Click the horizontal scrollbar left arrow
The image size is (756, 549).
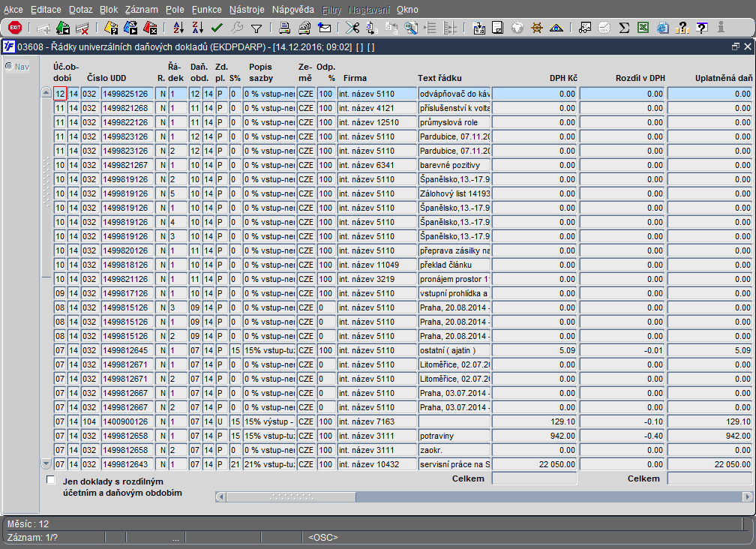[x=220, y=496]
